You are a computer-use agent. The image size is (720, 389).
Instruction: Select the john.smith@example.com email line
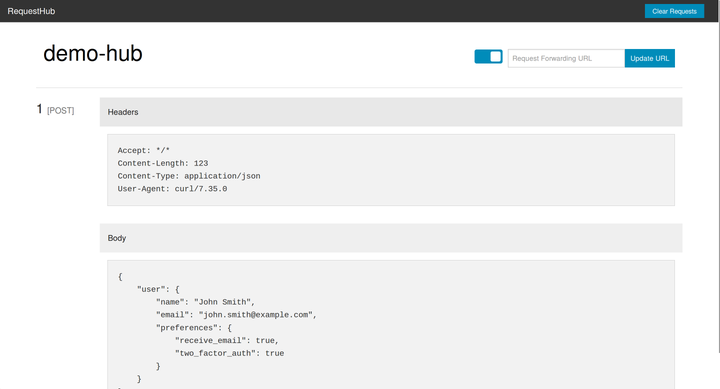coord(236,315)
